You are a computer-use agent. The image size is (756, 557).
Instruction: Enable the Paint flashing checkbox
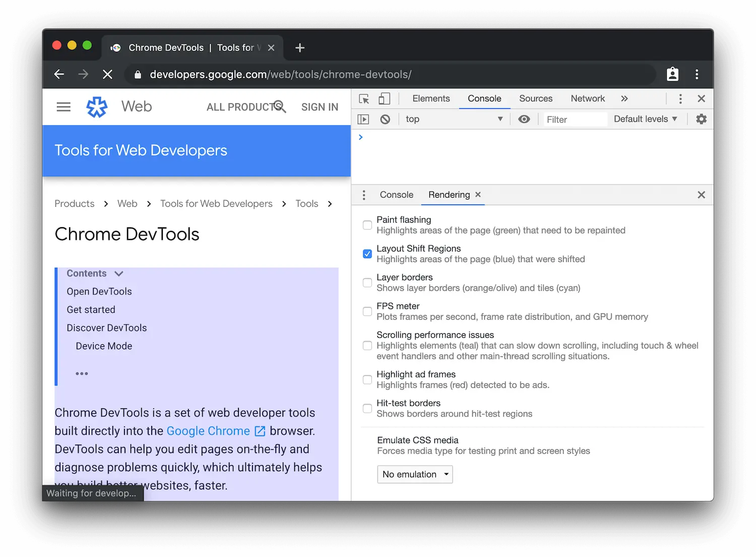pyautogui.click(x=367, y=225)
